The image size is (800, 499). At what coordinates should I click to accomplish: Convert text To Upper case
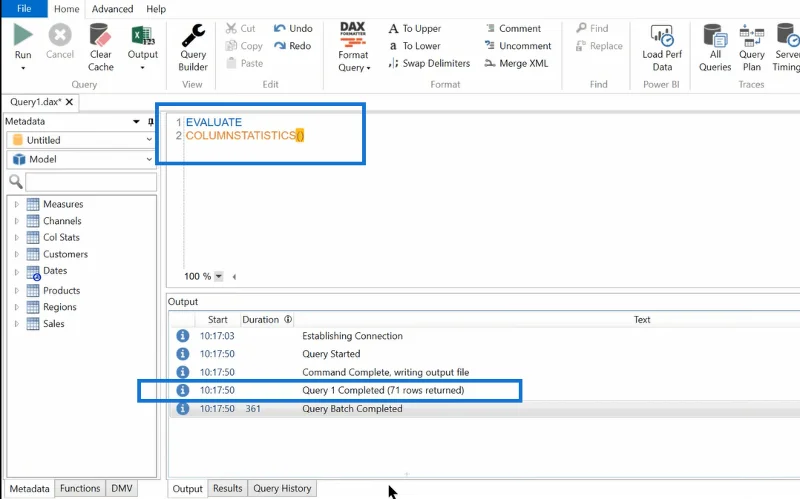click(415, 29)
